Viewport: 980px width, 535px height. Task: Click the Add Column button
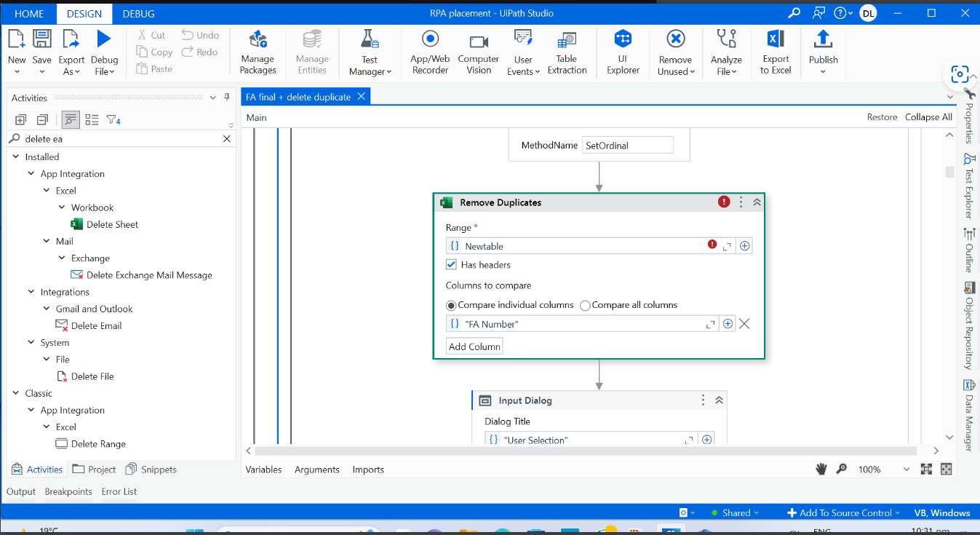point(474,346)
